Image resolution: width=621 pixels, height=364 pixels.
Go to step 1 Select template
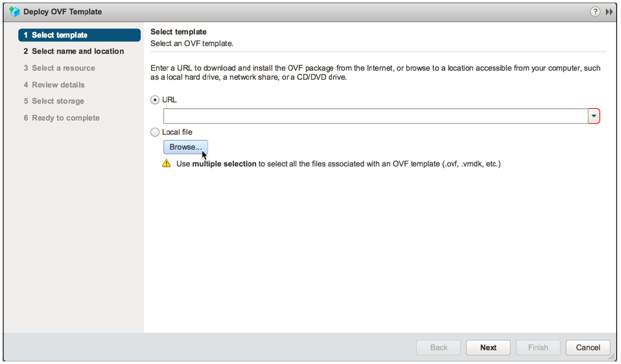point(79,35)
